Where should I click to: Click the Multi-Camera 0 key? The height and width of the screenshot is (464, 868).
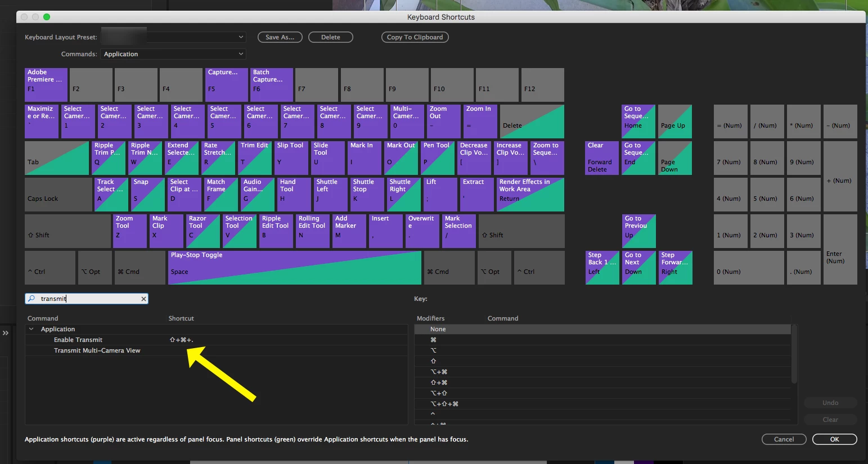click(x=407, y=121)
